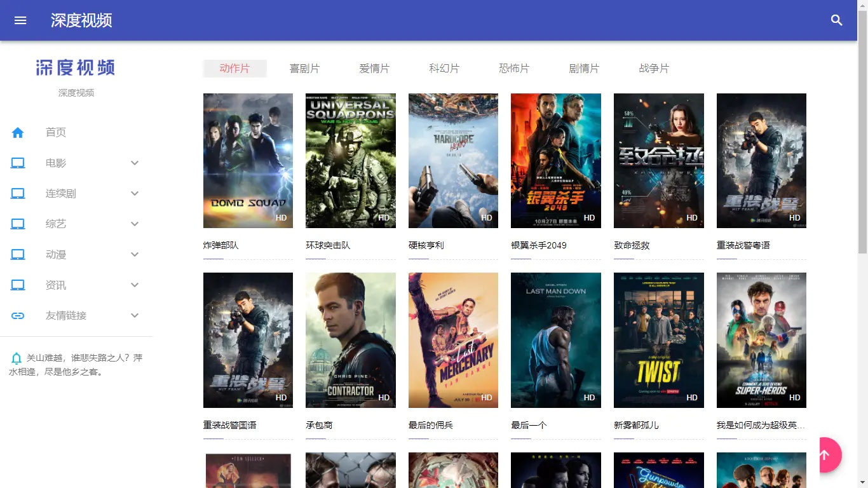Click the Last Man Down poster thumbnail
The width and height of the screenshot is (868, 488).
pyautogui.click(x=556, y=340)
